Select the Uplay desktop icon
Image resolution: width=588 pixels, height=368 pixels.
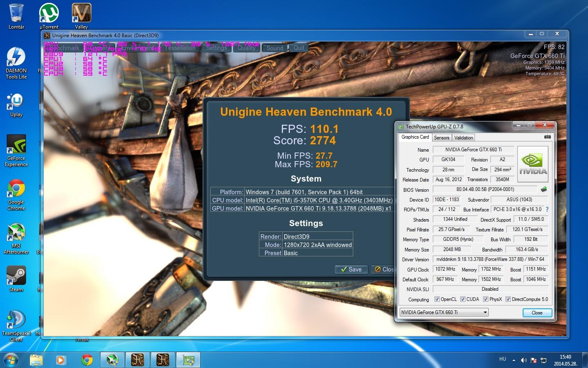(x=16, y=105)
